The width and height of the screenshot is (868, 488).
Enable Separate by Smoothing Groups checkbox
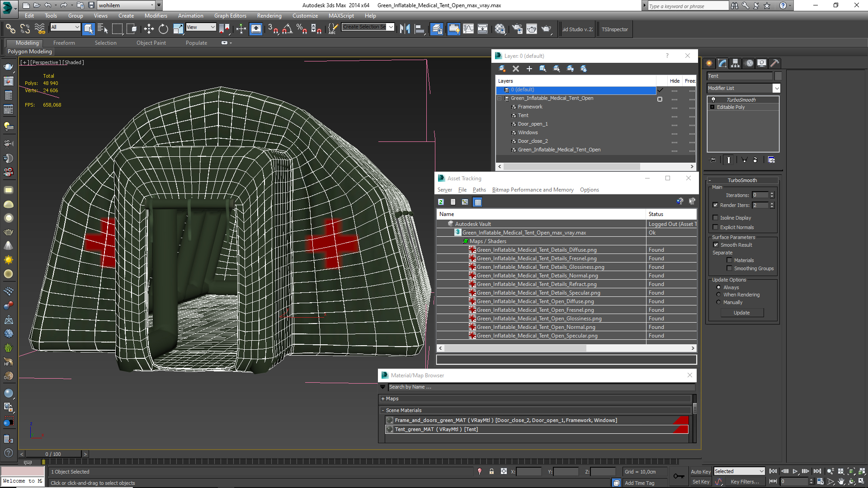[x=729, y=268]
